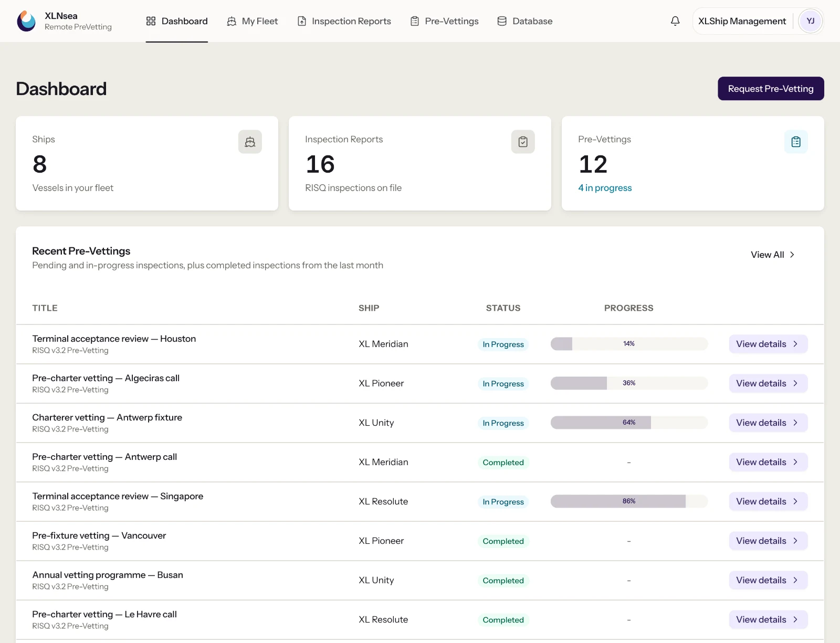Click XL Unity in the Antwerp fixture row

[x=376, y=423]
